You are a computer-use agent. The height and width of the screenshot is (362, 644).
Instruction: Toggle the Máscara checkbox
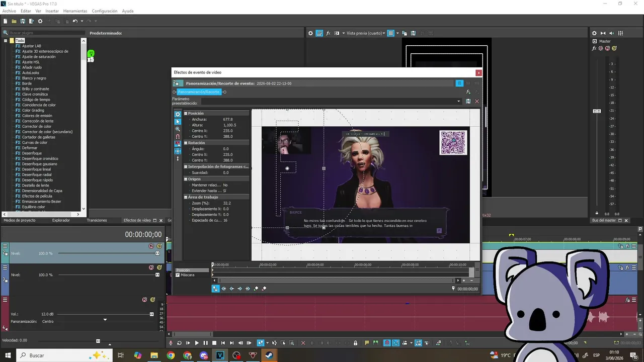pos(178,275)
